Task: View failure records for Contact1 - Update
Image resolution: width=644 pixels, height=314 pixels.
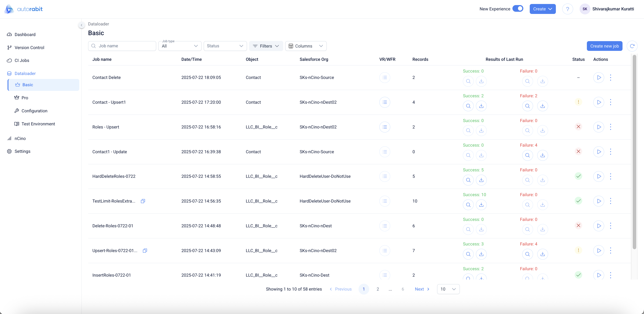Action: (x=527, y=155)
